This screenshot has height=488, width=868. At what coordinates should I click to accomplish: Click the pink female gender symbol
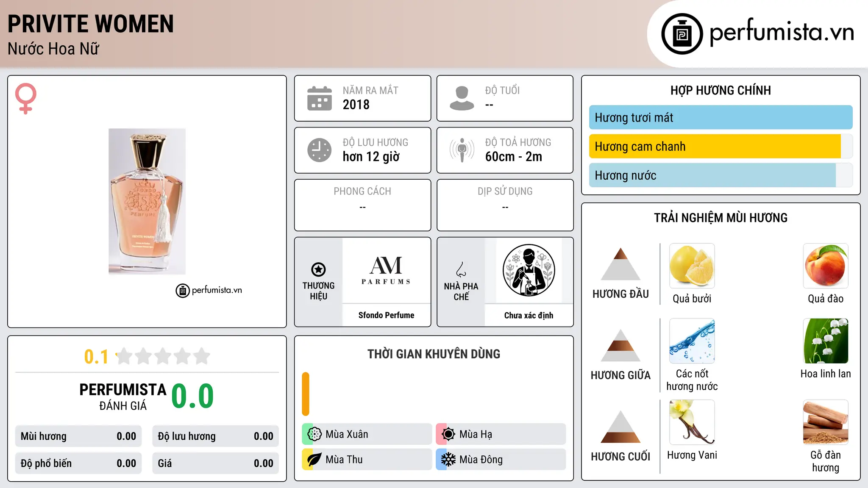coord(26,98)
